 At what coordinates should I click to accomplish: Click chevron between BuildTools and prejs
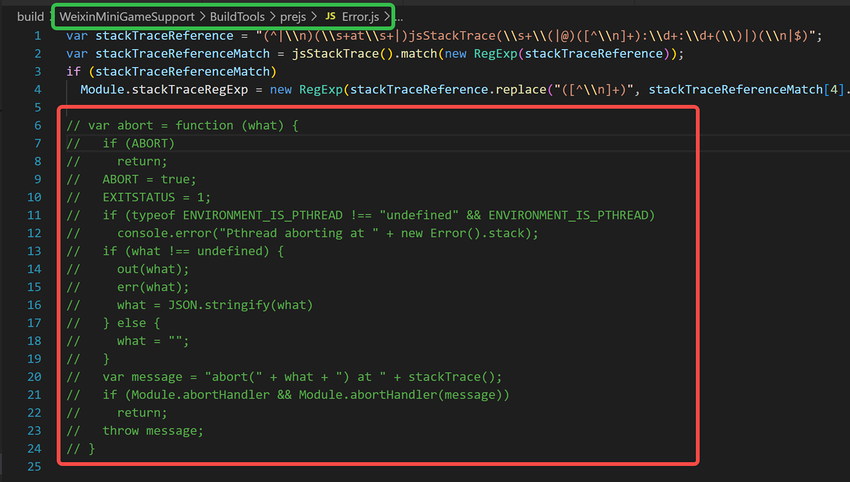tap(271, 17)
